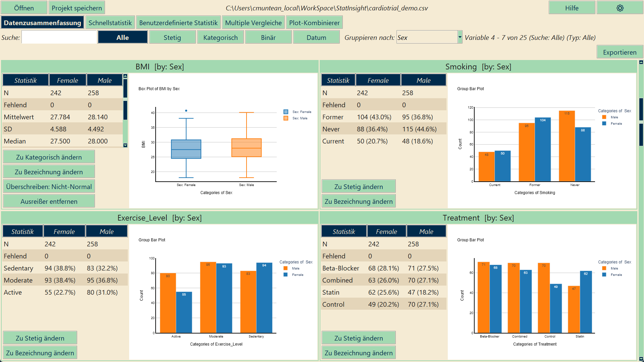
Task: Filter variables by Binär type
Action: [x=268, y=37]
